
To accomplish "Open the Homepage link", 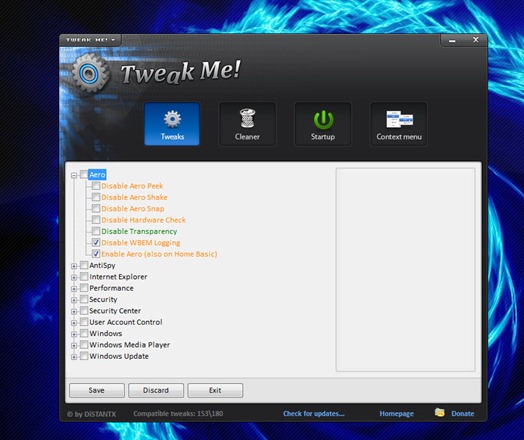I will [396, 414].
